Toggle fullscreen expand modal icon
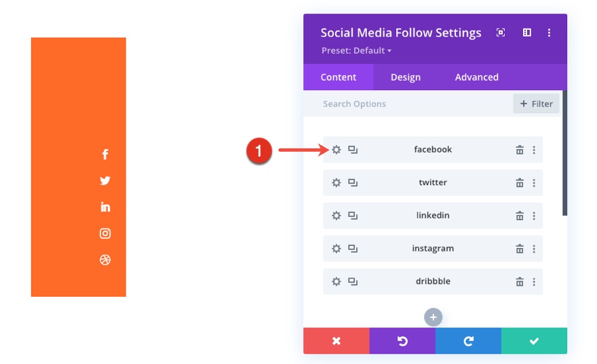 501,33
